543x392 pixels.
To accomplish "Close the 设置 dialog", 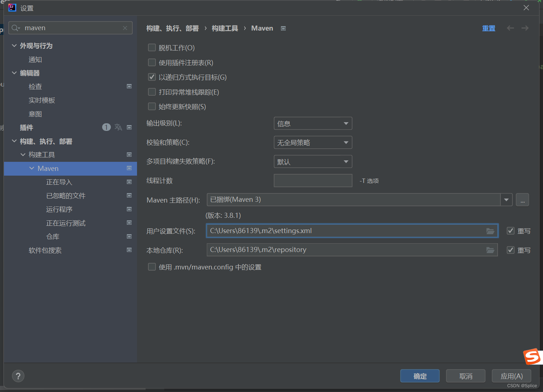I will [526, 8].
